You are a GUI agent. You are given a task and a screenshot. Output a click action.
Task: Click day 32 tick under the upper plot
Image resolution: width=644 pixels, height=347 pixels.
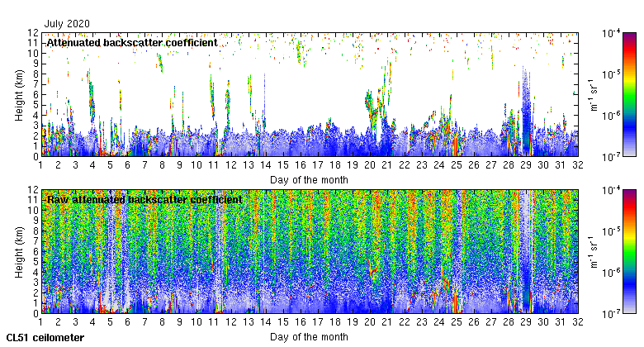(x=578, y=165)
